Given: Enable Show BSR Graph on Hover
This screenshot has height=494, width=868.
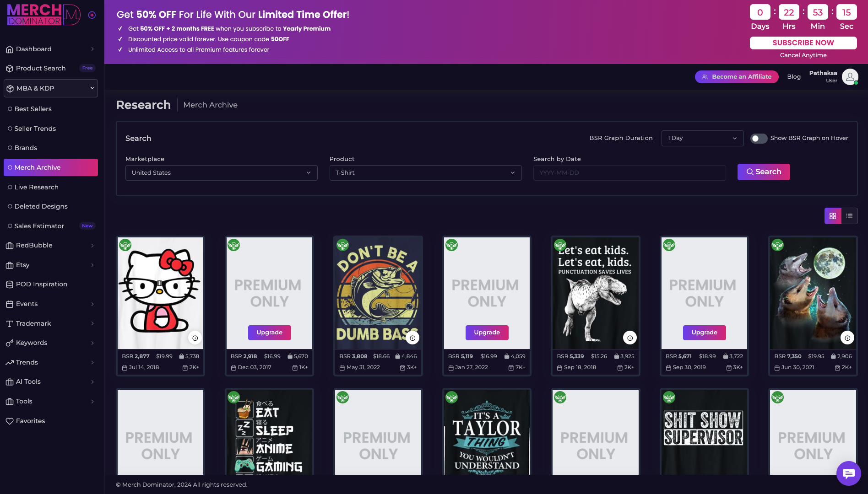Looking at the screenshot, I should point(759,138).
